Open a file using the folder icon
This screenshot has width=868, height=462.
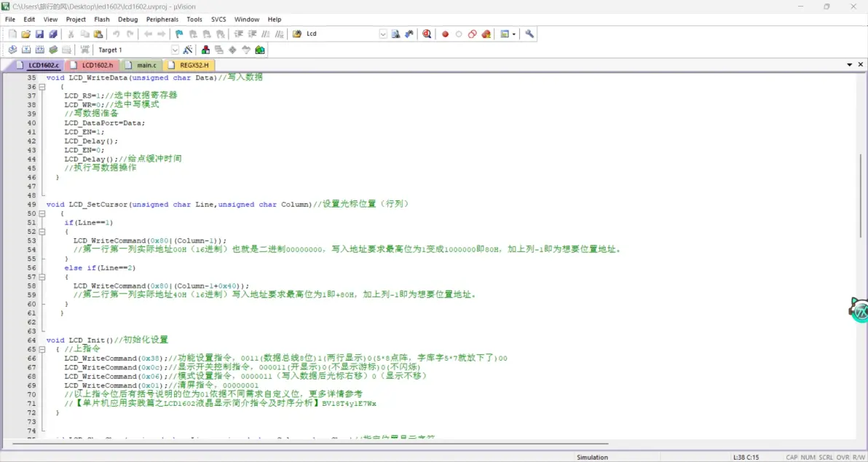[x=25, y=34]
